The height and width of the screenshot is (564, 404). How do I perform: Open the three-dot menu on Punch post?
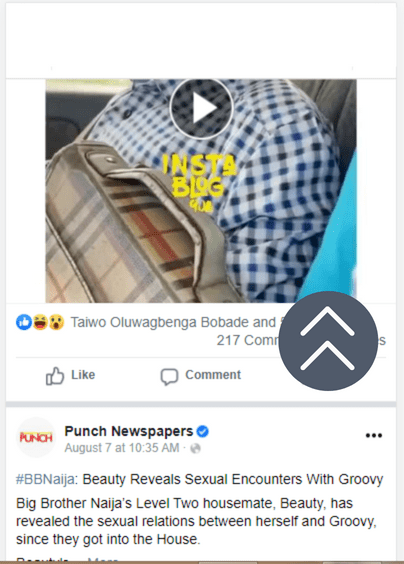[x=373, y=435]
